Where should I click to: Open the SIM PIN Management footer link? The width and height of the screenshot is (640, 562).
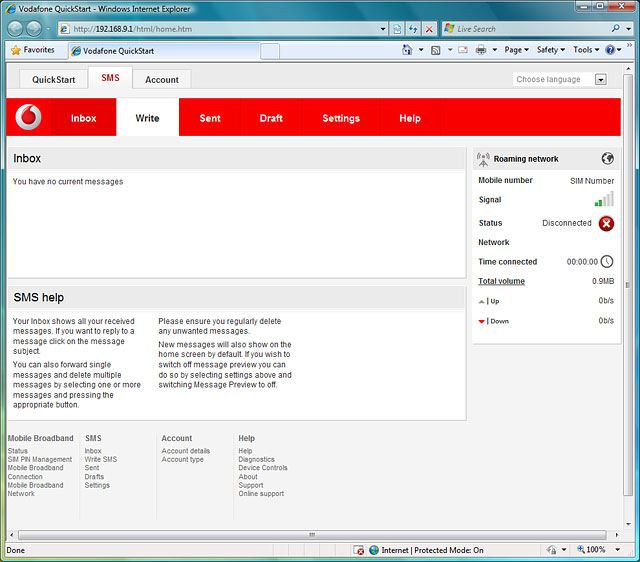click(x=40, y=460)
